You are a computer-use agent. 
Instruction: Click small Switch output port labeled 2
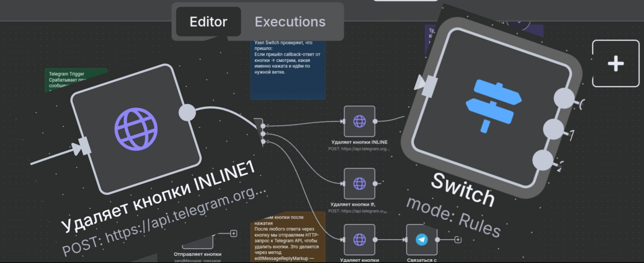pyautogui.click(x=263, y=142)
